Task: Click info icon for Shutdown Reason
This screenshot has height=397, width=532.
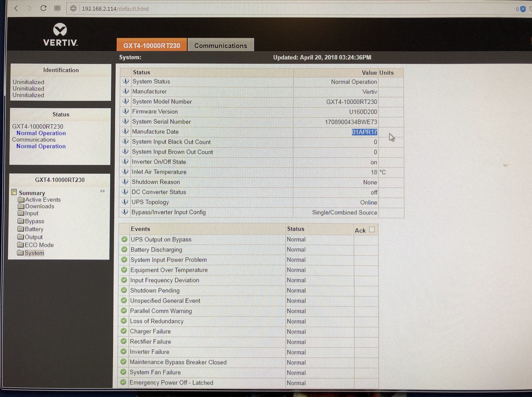Action: [125, 182]
